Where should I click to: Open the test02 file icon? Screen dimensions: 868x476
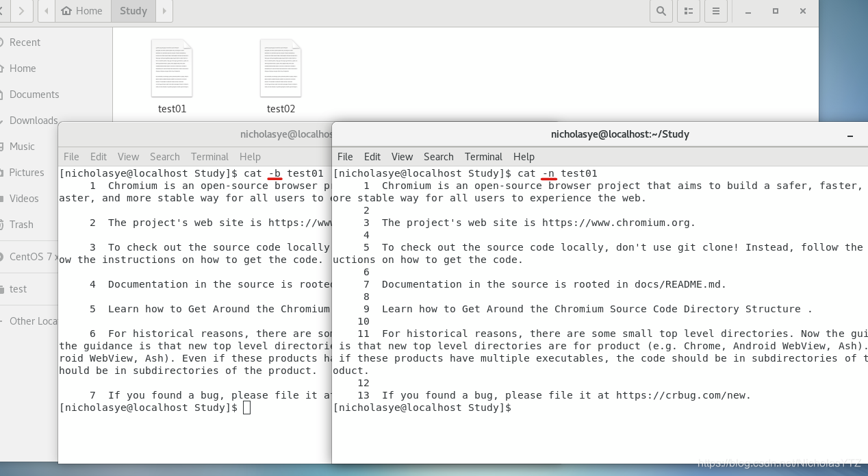click(x=281, y=68)
